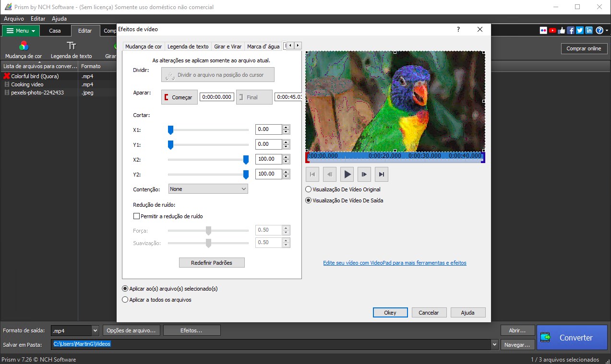This screenshot has width=611, height=364.
Task: Jump to the start of the video
Action: (x=312, y=175)
